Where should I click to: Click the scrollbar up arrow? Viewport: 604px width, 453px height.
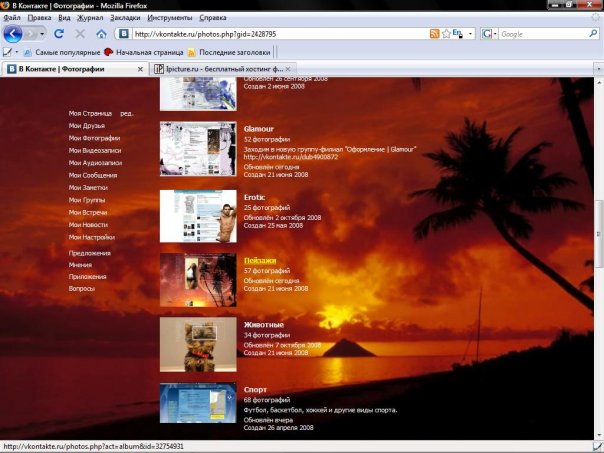click(x=599, y=82)
